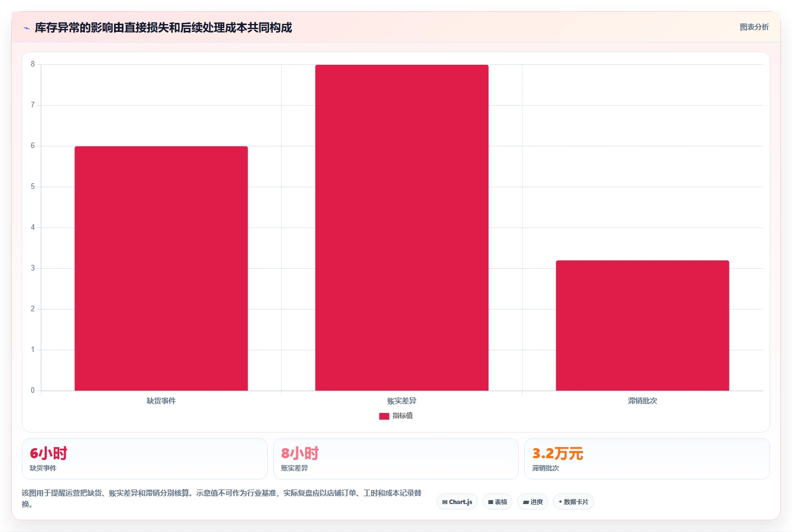This screenshot has height=532, width=792.
Task: Click the Chart.js tag chip
Action: click(457, 502)
